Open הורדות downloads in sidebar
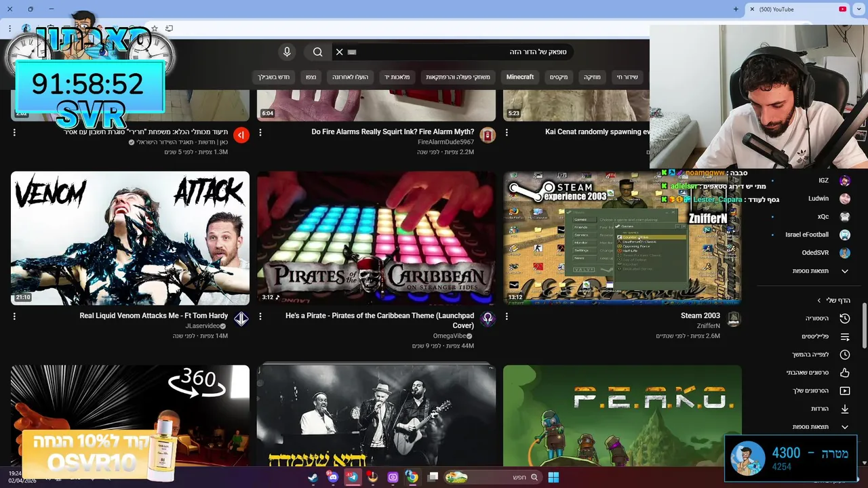The image size is (868, 488). tap(810, 409)
